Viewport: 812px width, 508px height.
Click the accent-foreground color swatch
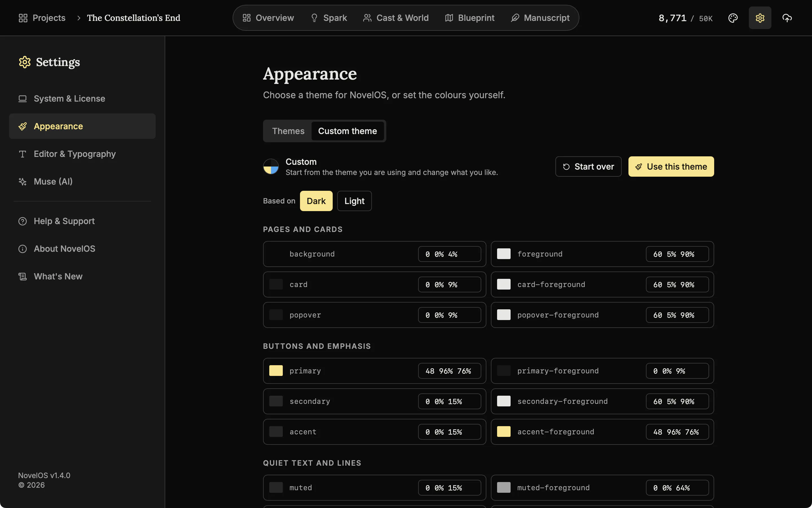tap(504, 432)
